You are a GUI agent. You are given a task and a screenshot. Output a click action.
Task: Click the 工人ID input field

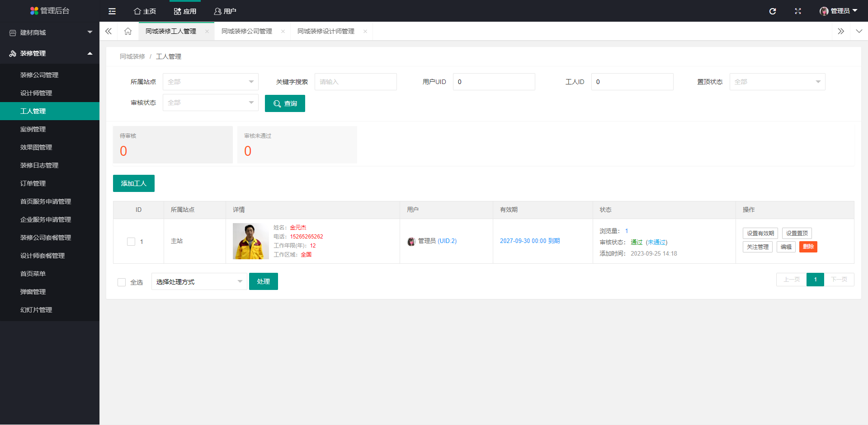[x=632, y=82]
